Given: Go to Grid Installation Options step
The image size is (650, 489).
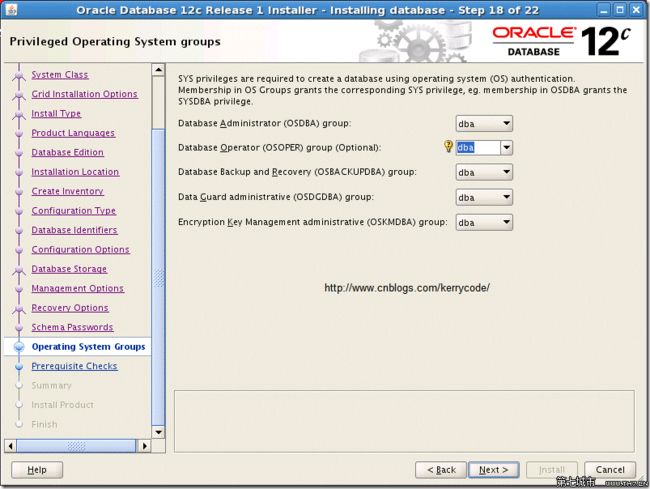Looking at the screenshot, I should click(x=85, y=94).
